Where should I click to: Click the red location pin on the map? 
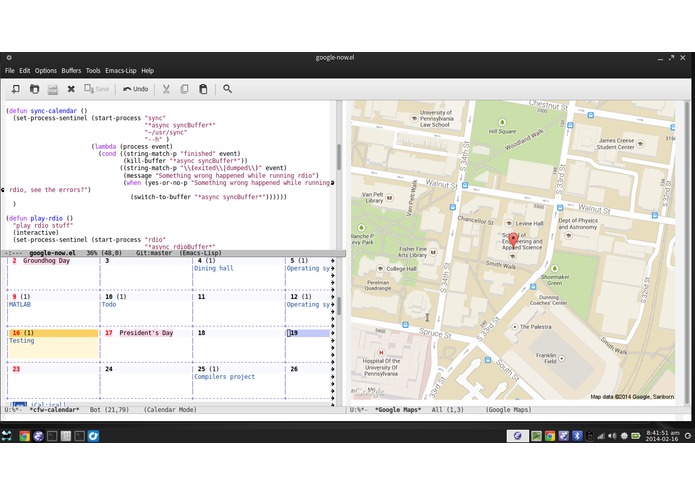(x=513, y=240)
